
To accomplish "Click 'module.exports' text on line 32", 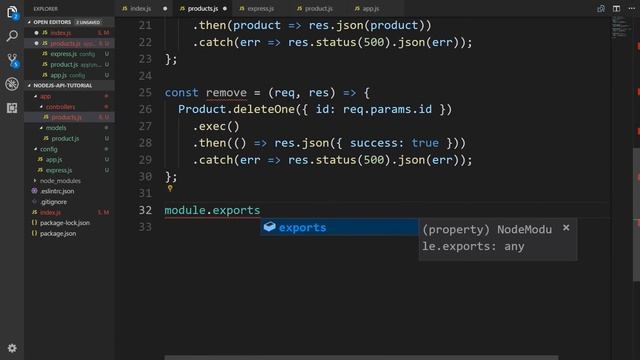I will tap(212, 210).
